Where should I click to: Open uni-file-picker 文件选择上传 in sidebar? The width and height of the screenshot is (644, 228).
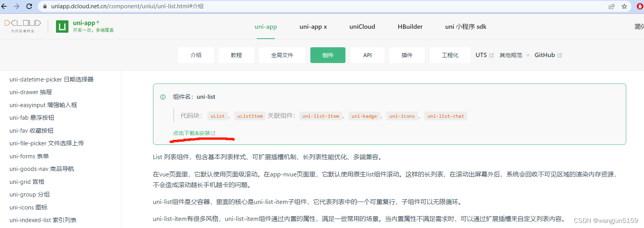point(47,143)
